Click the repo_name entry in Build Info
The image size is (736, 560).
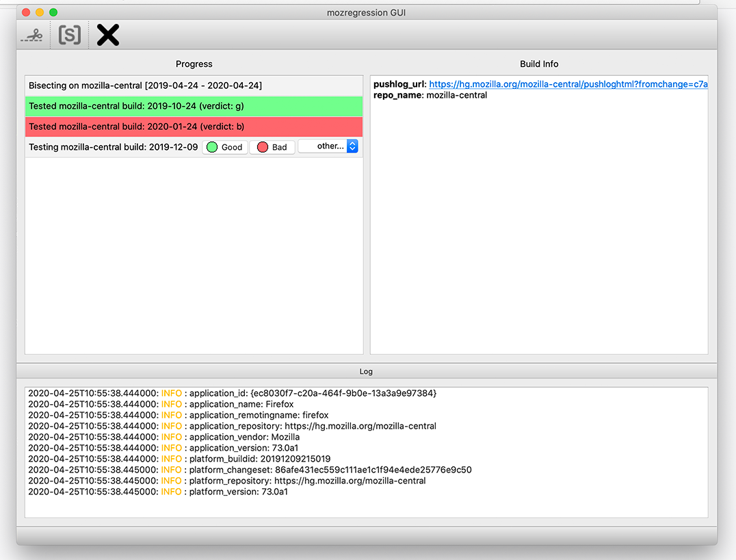click(430, 95)
